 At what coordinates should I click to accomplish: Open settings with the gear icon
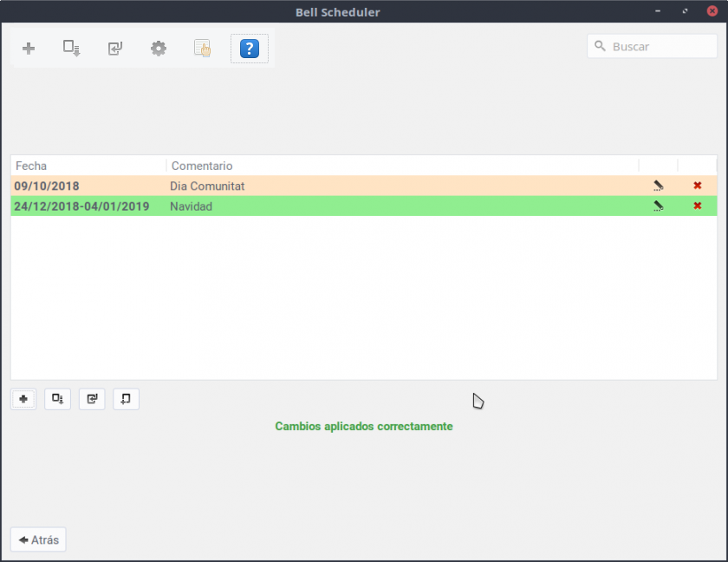(x=159, y=49)
